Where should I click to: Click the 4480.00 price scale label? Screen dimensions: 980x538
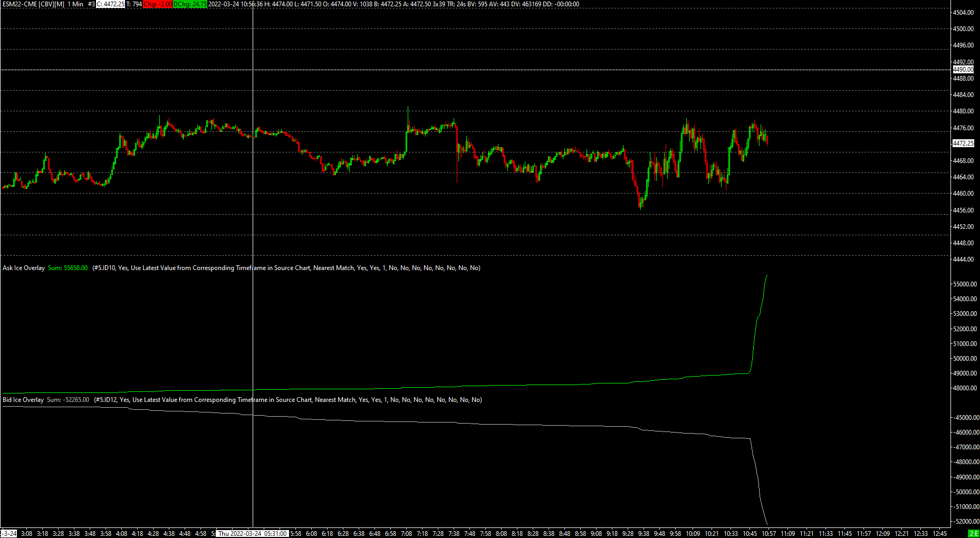pos(963,111)
